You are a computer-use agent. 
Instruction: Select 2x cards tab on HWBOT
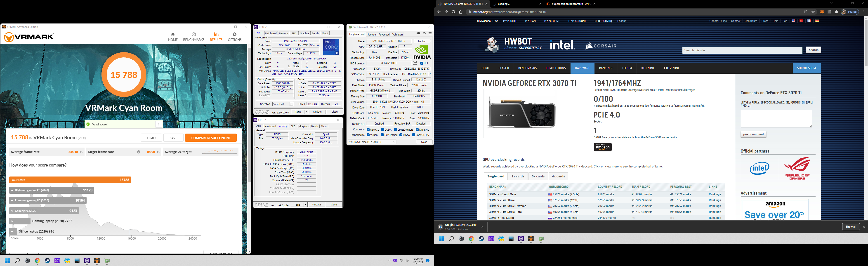click(518, 176)
